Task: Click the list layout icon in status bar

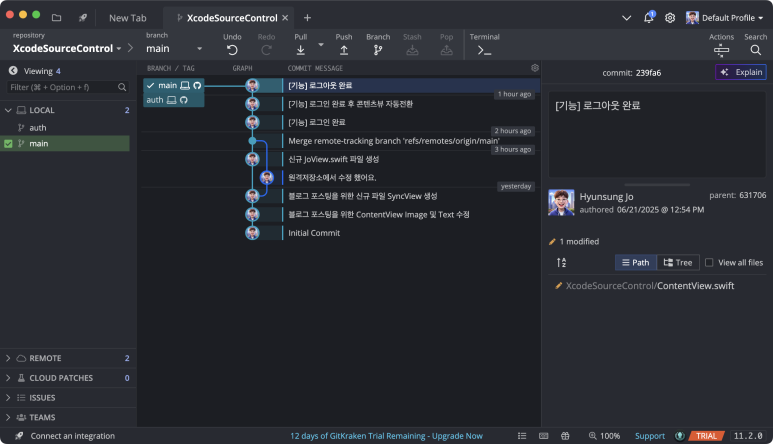Action: [x=522, y=436]
